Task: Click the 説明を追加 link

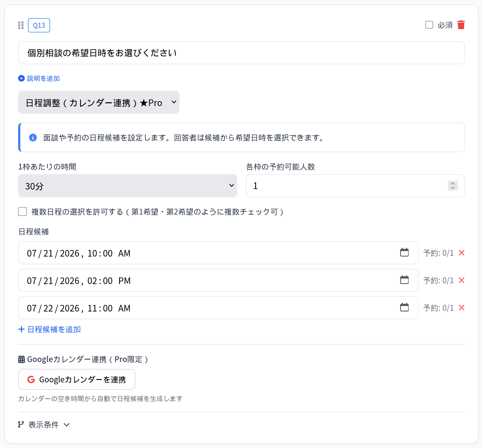Action: 39,79
